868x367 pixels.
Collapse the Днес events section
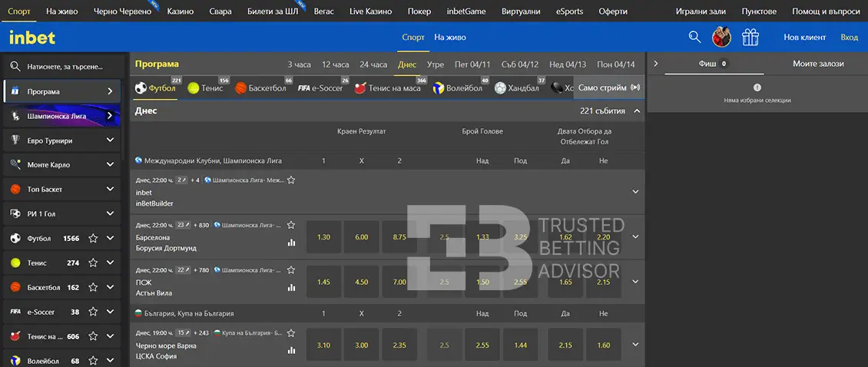(x=637, y=111)
